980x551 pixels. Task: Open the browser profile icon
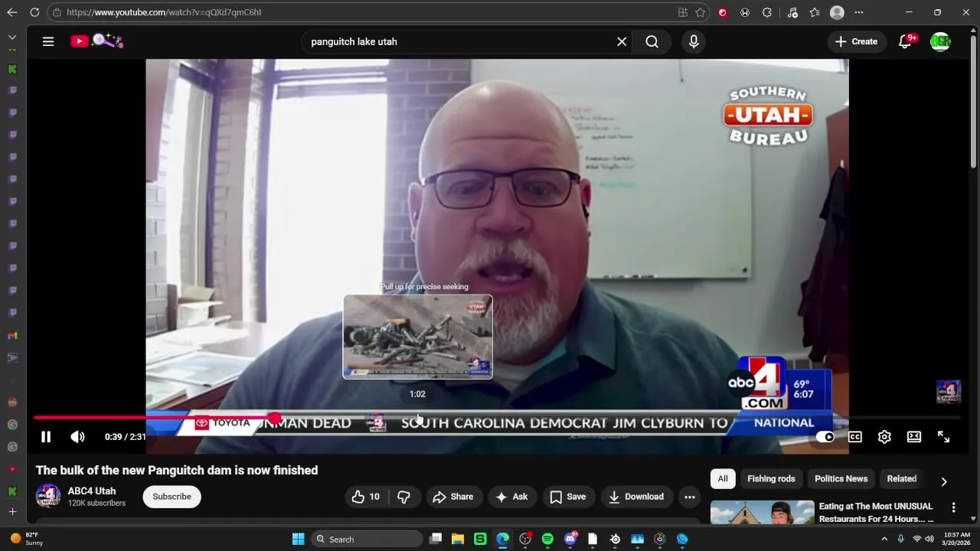(x=837, y=12)
